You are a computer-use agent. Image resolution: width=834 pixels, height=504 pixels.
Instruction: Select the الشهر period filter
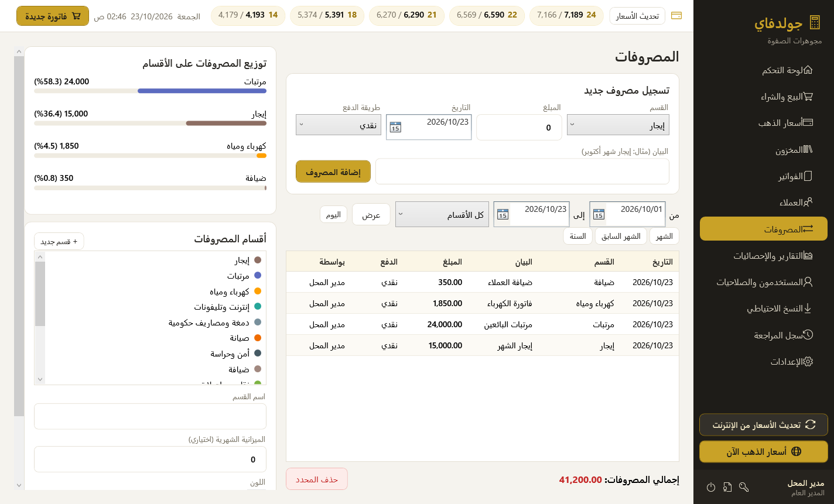pos(664,236)
